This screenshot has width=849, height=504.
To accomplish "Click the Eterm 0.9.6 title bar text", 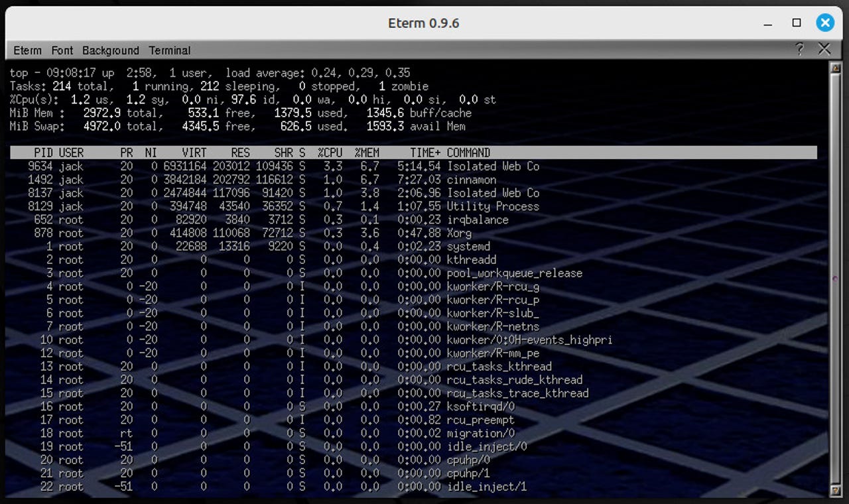I will coord(424,23).
